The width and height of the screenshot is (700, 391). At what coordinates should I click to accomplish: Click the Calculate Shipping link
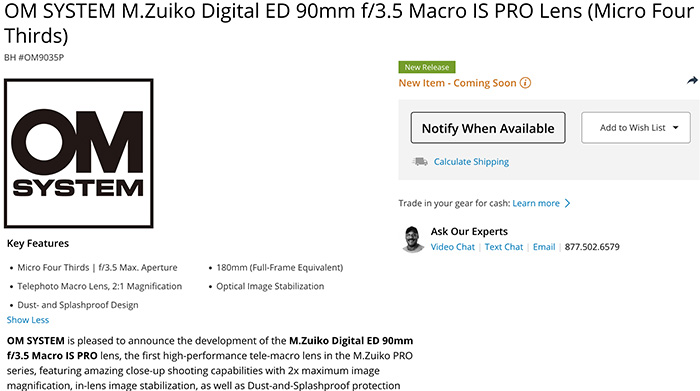(471, 162)
